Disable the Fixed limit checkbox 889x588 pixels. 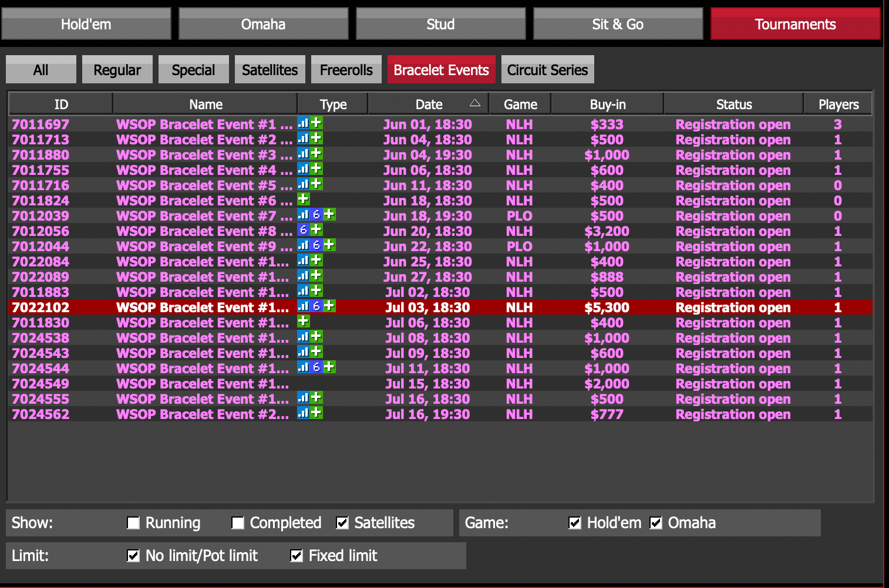(297, 556)
